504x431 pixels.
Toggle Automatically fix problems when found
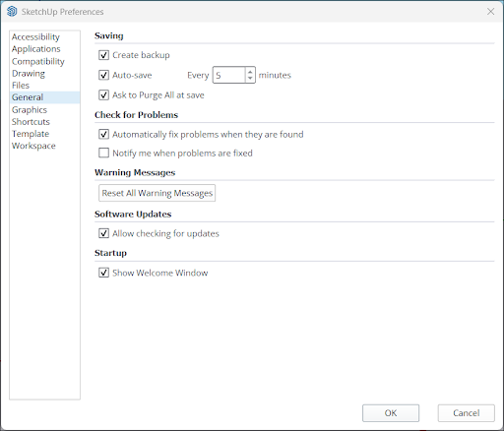103,134
